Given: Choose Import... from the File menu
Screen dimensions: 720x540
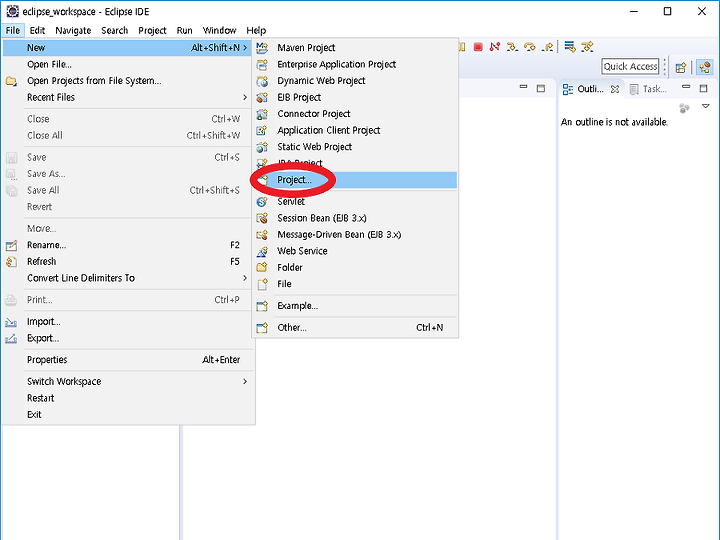Looking at the screenshot, I should click(x=128, y=321).
